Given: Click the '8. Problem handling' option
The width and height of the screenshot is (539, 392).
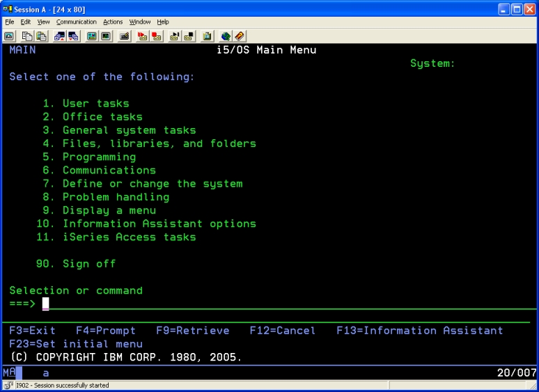Looking at the screenshot, I should click(x=106, y=197).
